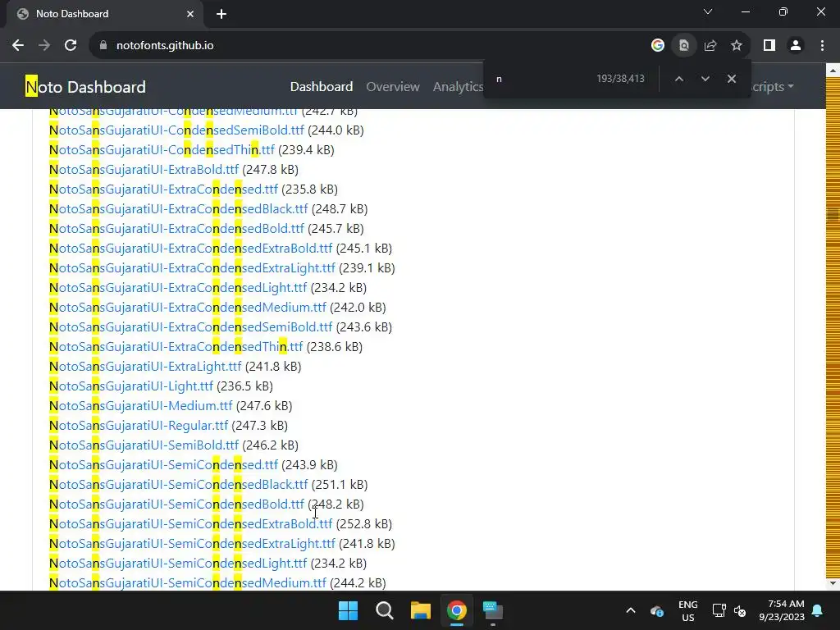The image size is (840, 630).
Task: Click the page scrollbar up arrow
Action: 833,71
